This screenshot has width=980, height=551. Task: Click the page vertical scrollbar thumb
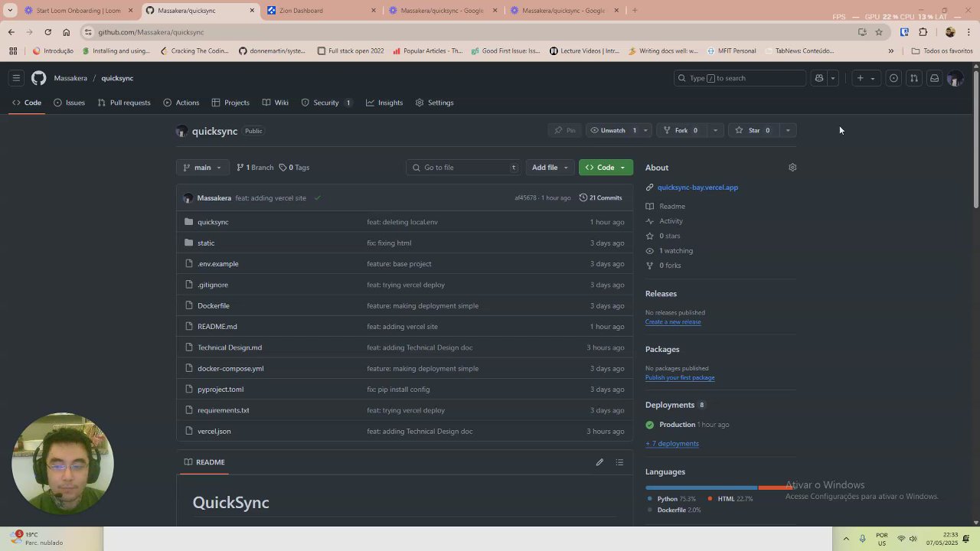pyautogui.click(x=975, y=141)
